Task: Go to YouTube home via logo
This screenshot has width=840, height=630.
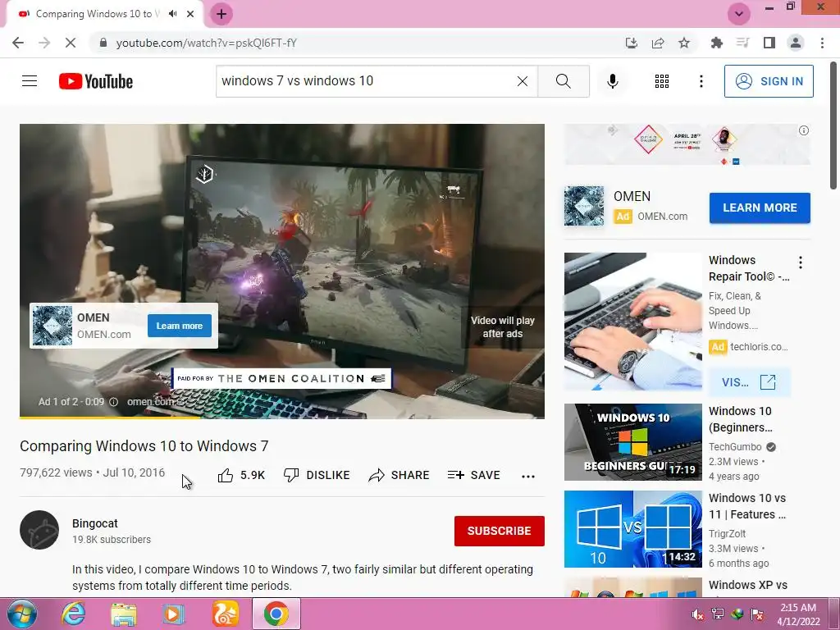Action: tap(96, 81)
